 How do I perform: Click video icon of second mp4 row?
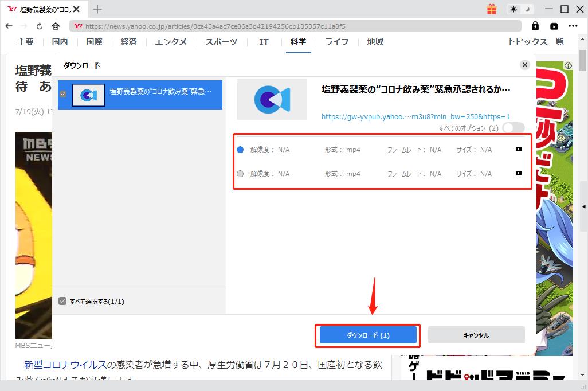(x=519, y=173)
